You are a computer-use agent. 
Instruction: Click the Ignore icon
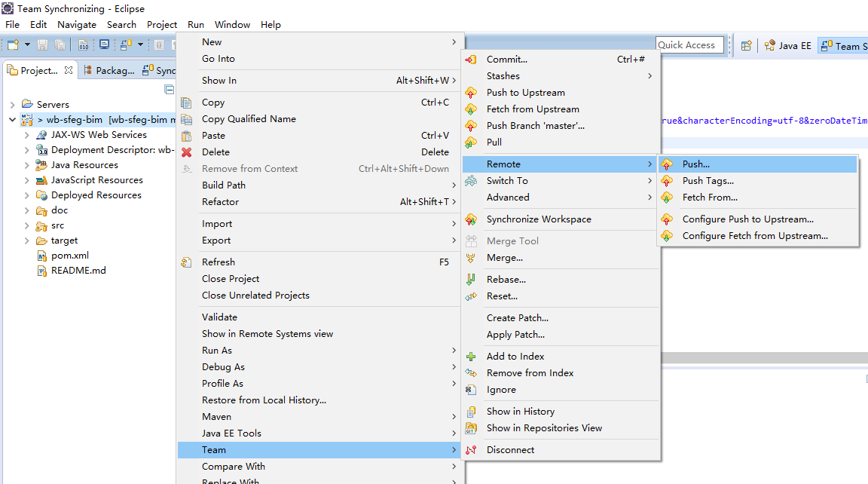point(471,390)
